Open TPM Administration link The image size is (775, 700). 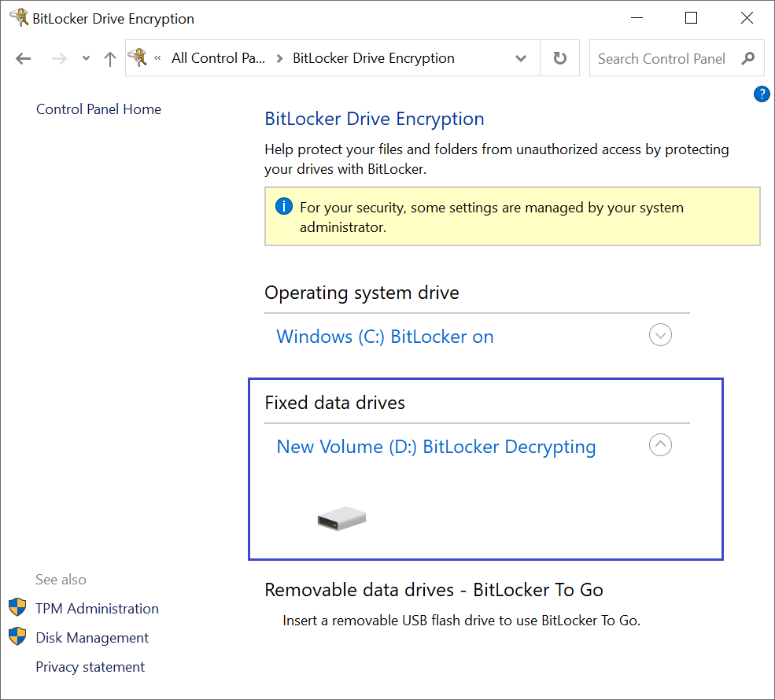[97, 609]
